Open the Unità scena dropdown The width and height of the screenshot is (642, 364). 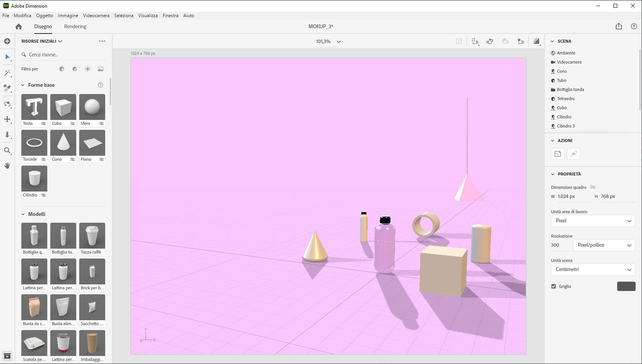(x=593, y=270)
